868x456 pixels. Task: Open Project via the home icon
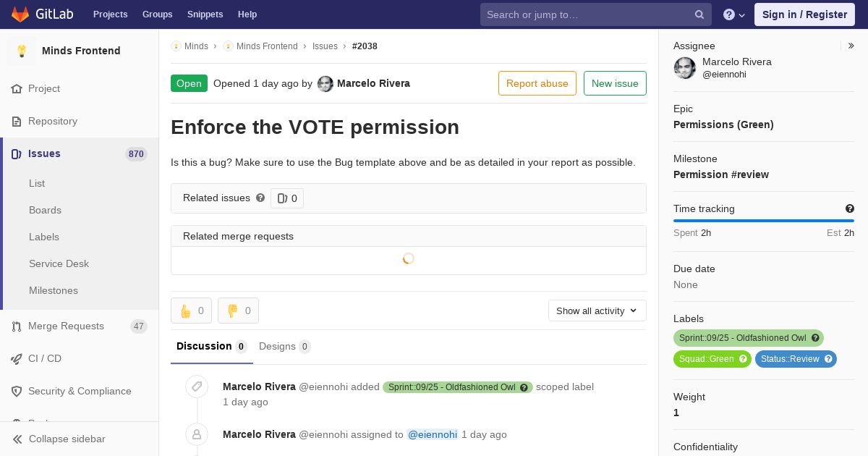[17, 88]
